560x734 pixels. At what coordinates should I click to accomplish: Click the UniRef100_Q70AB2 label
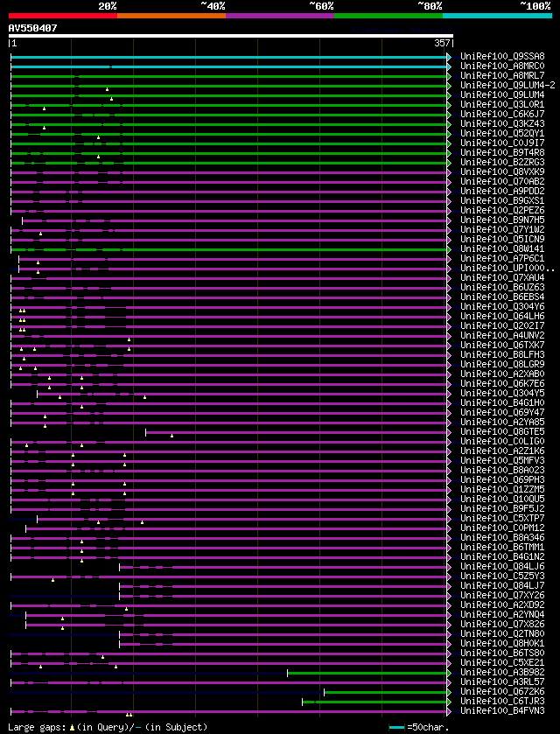(x=502, y=182)
